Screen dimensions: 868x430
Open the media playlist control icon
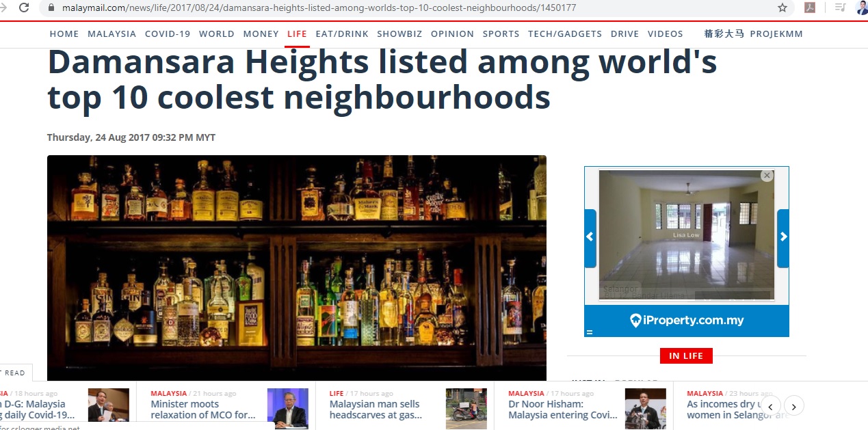pos(841,8)
